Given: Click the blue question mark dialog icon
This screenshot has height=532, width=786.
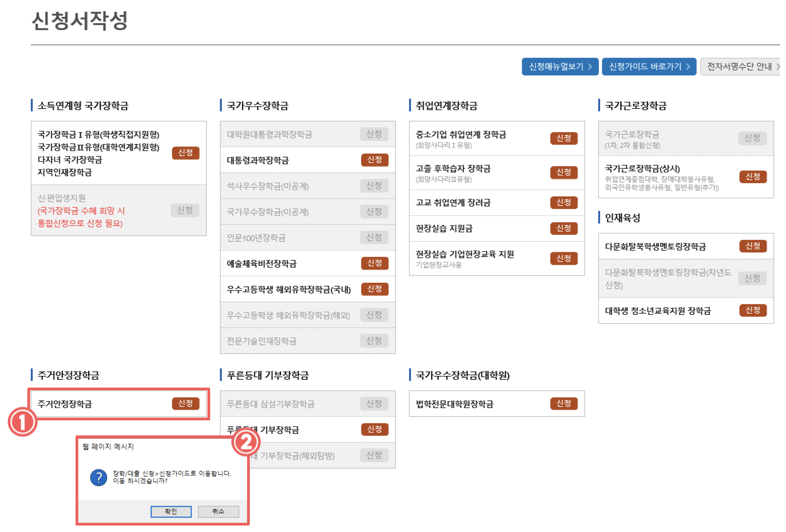Looking at the screenshot, I should pyautogui.click(x=99, y=477).
